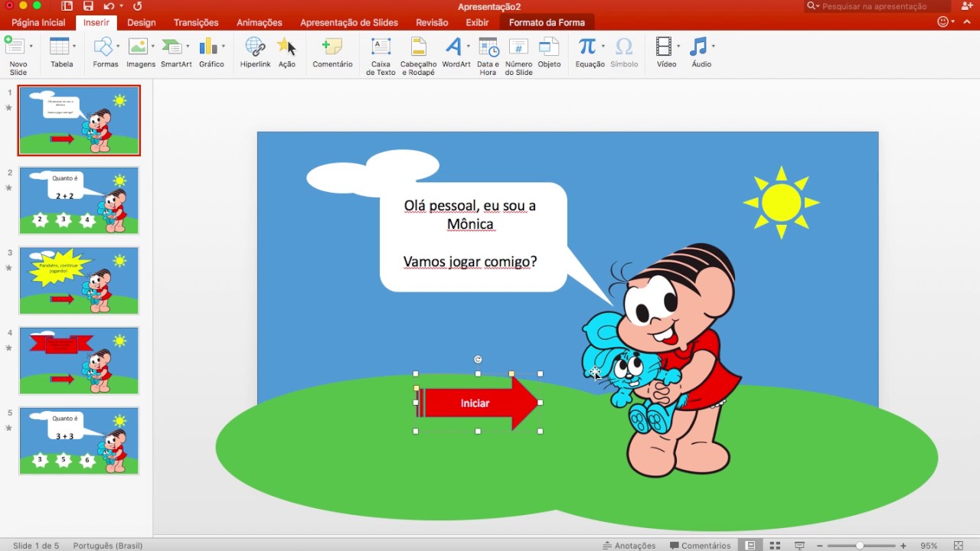Expand the Equação dropdown arrow

(x=603, y=46)
